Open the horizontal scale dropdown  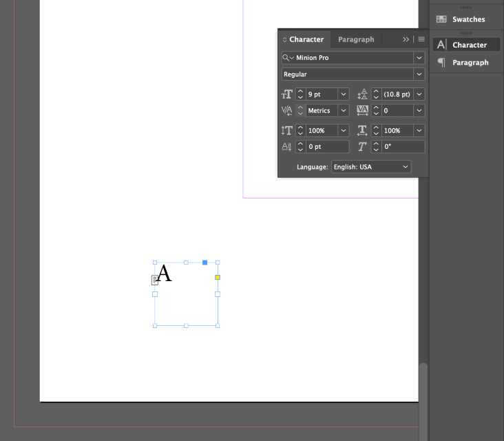[419, 131]
